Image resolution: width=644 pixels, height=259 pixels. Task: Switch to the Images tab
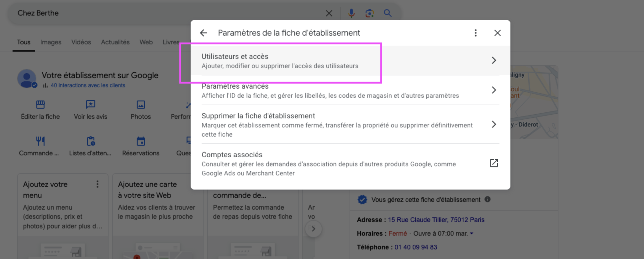point(51,42)
